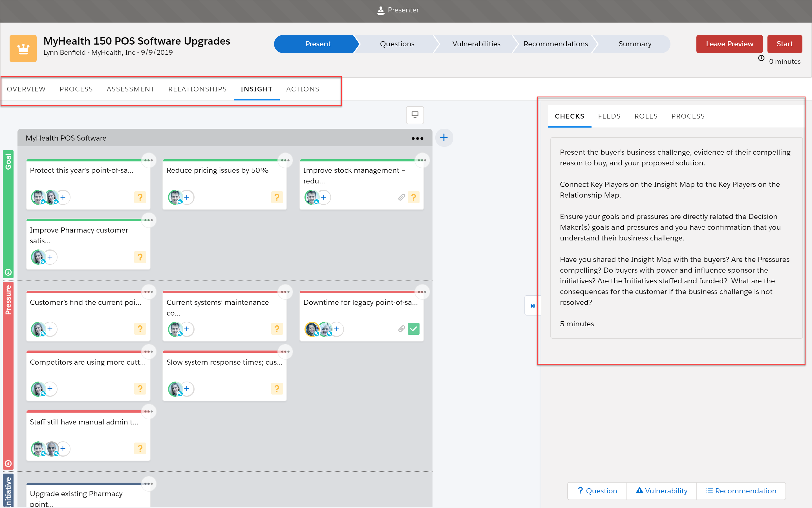Toggle question status on 'Improve stock management' card
The height and width of the screenshot is (508, 812).
pos(413,197)
